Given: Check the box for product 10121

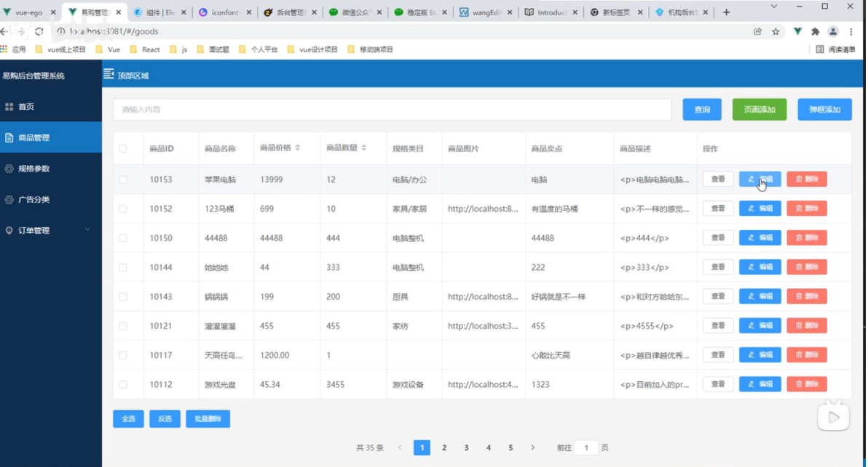Looking at the screenshot, I should coord(123,326).
